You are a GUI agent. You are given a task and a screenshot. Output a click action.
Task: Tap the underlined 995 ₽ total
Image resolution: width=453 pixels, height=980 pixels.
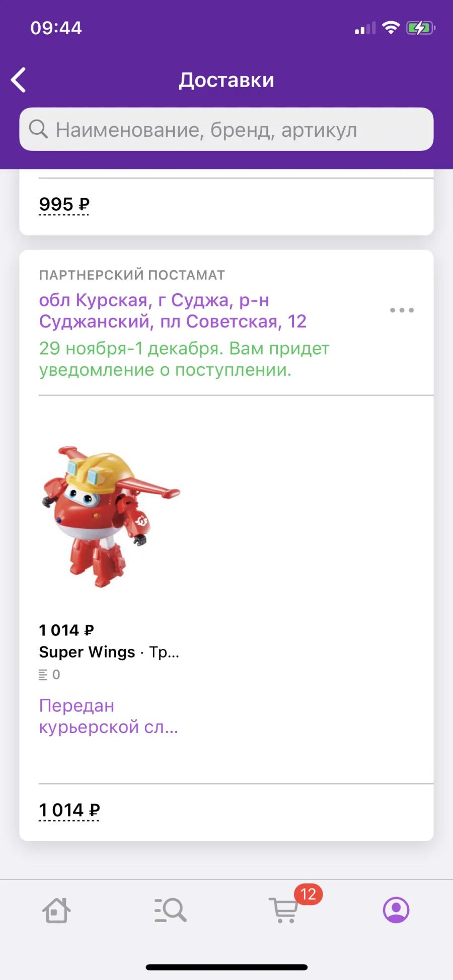64,205
